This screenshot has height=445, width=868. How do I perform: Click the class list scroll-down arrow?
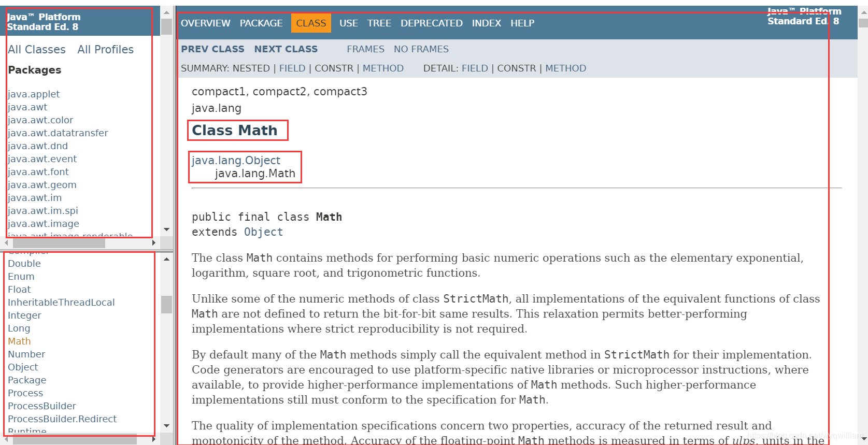coord(166,426)
